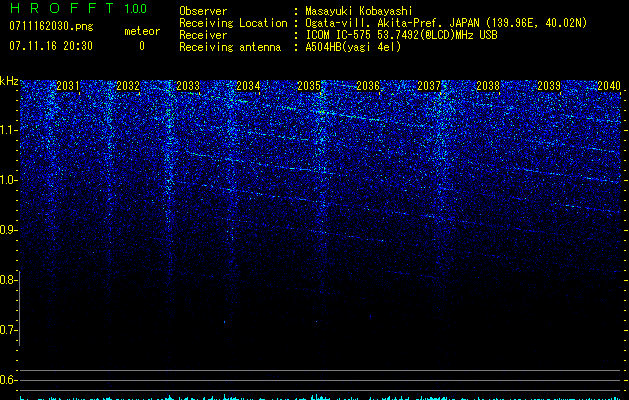
Task: Click the 2036 time marker
Action: tap(368, 85)
